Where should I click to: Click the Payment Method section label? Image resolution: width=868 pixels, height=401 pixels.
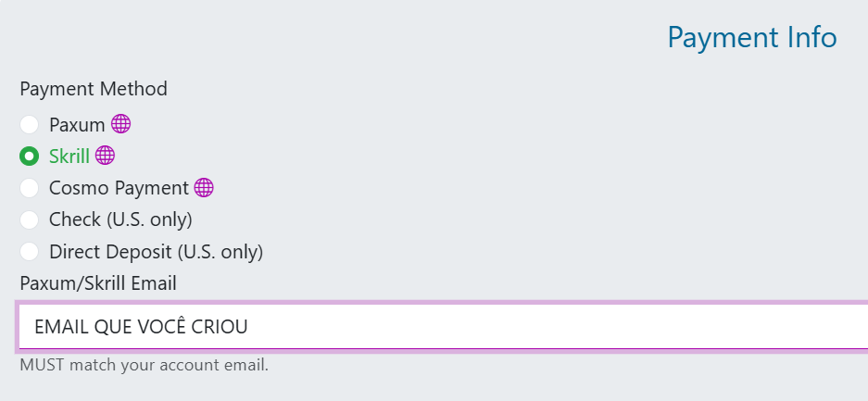point(94,89)
